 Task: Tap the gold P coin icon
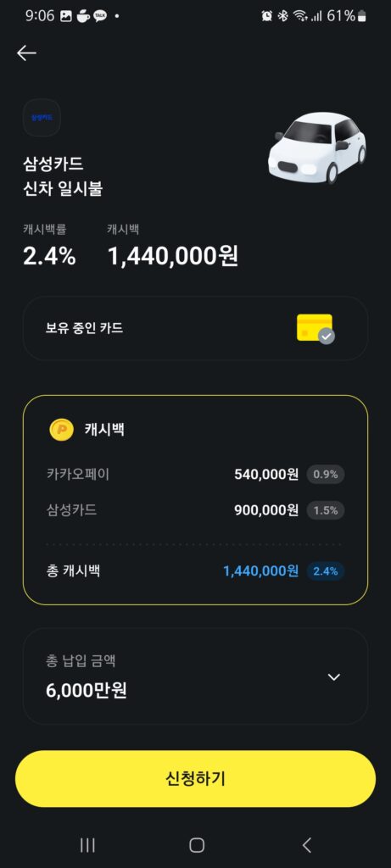61,430
